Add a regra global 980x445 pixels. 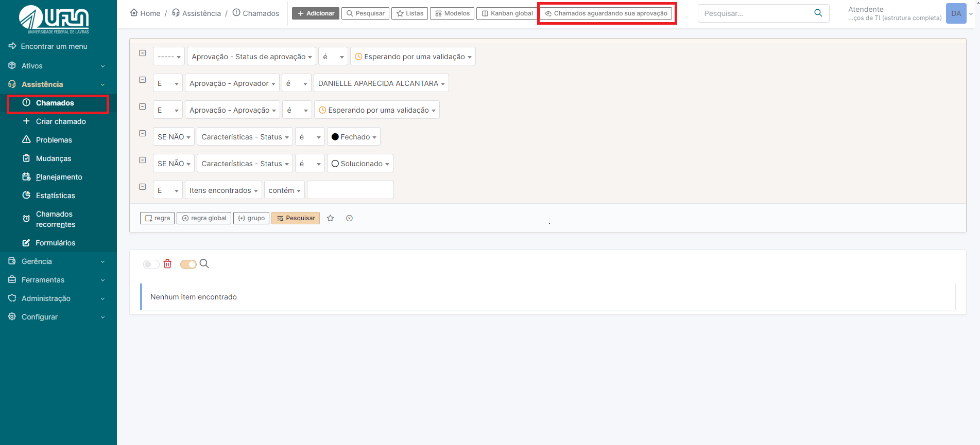click(204, 218)
